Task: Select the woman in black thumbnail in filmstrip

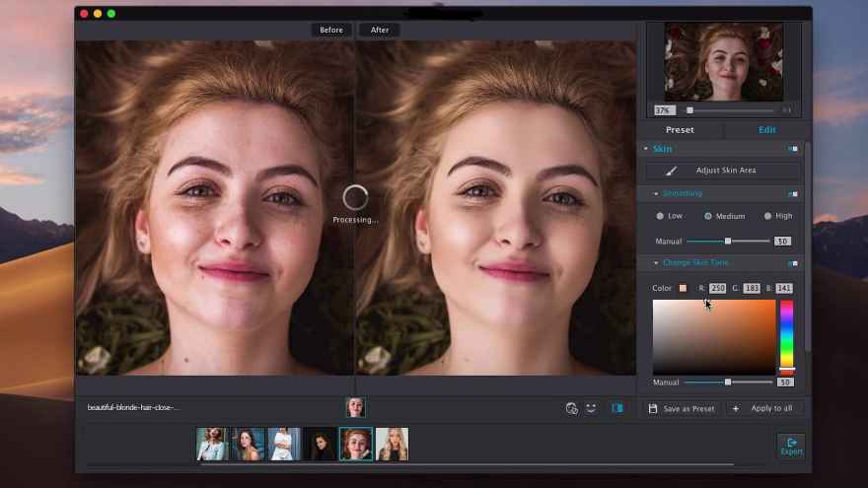Action: coord(320,444)
